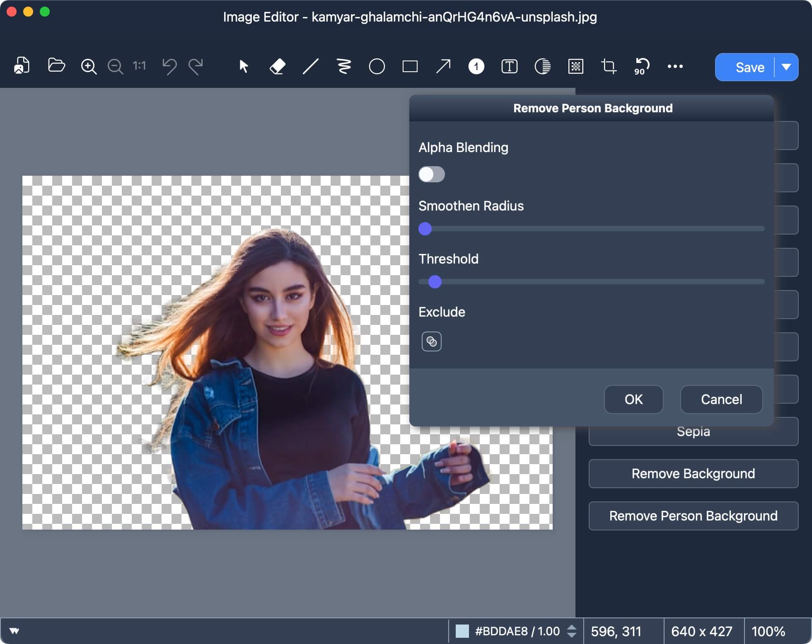Open the more tools ellipsis menu

pyautogui.click(x=675, y=66)
